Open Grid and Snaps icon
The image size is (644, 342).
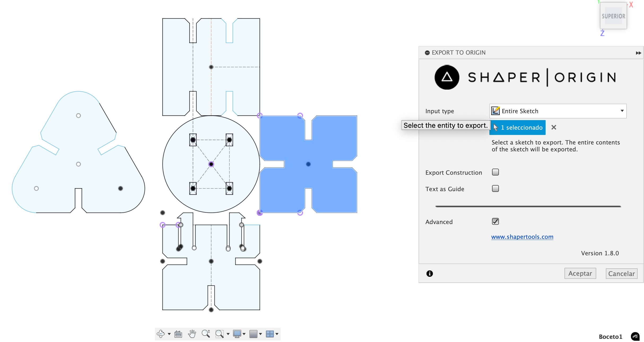coord(253,334)
